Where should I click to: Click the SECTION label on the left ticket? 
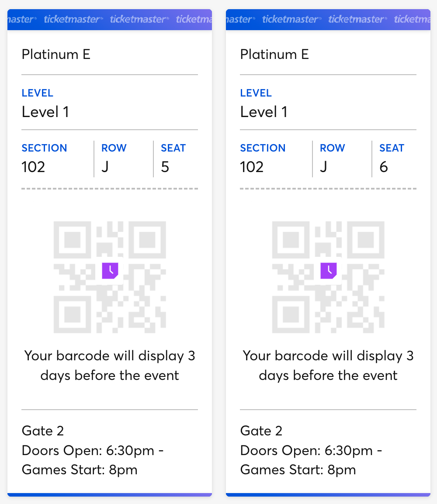click(44, 148)
